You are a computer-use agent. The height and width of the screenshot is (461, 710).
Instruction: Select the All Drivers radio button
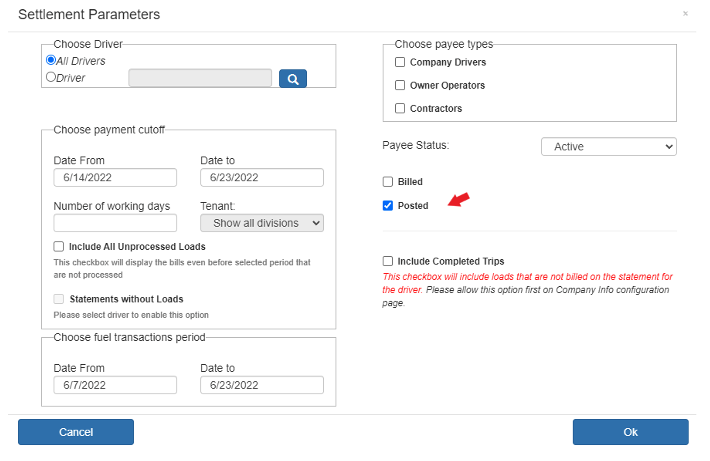[x=51, y=60]
